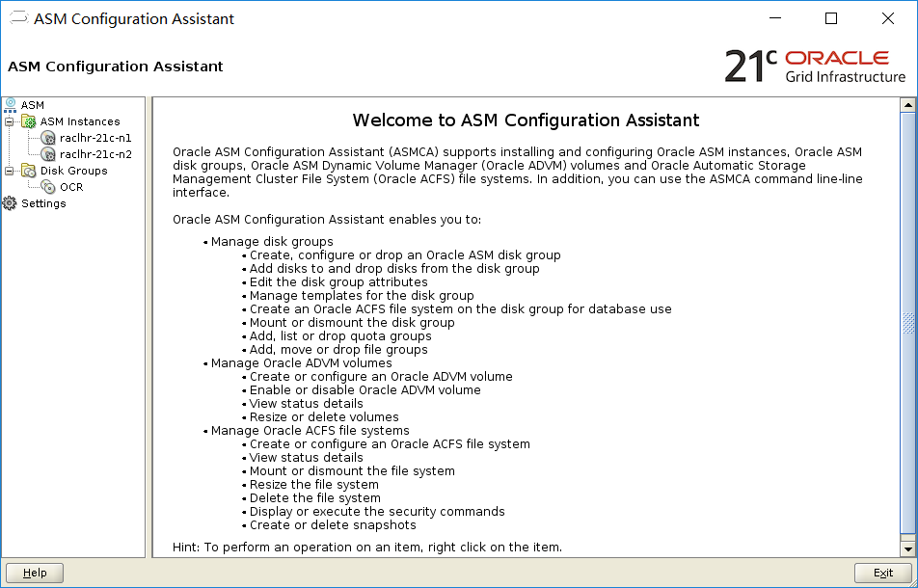Select raclhr-21c-n1 instance label

pos(95,138)
